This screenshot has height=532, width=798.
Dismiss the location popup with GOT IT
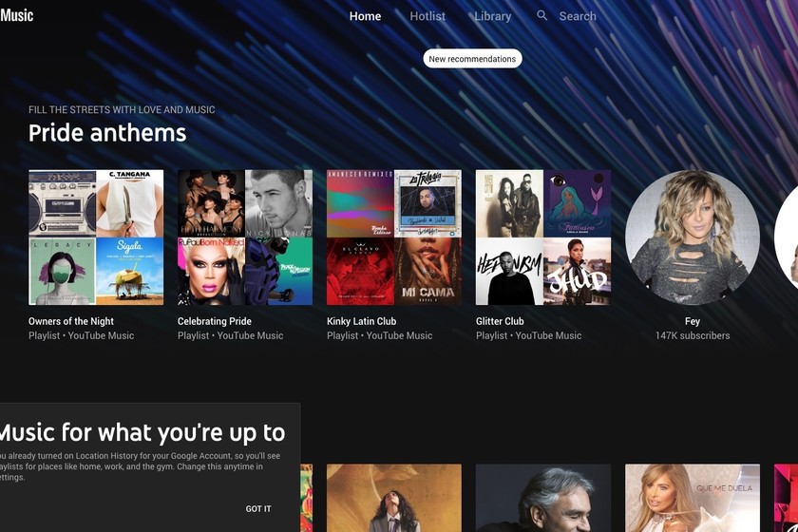pyautogui.click(x=258, y=508)
